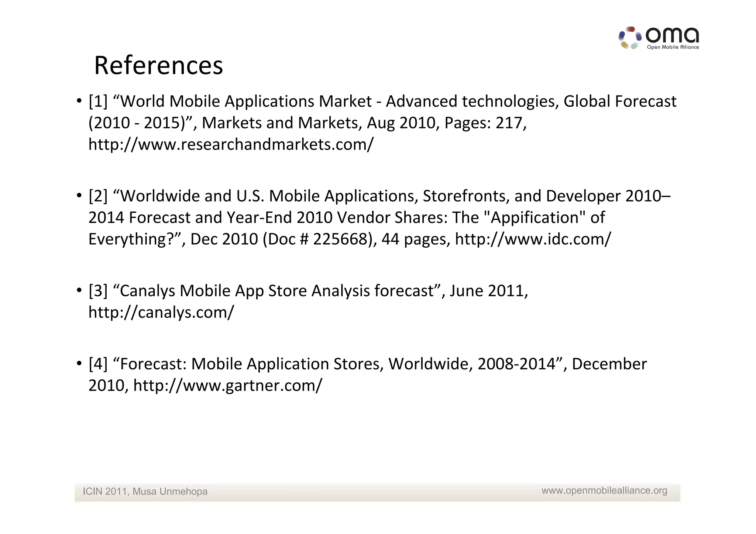Click the OMA Open Mobile Alliance logo
The width and height of the screenshot is (756, 534).
659,38
